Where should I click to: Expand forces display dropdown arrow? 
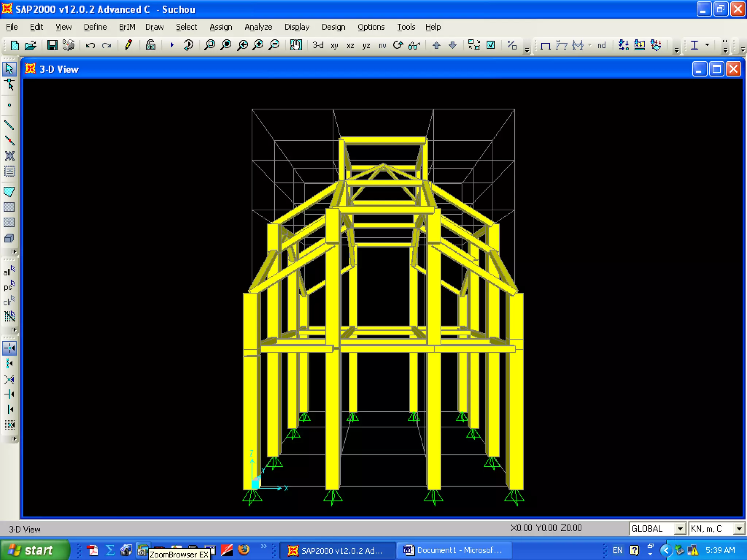tap(590, 45)
